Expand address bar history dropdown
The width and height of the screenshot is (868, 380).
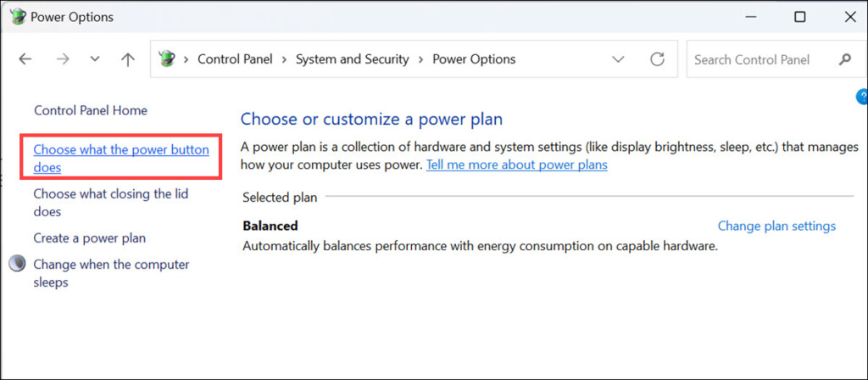620,59
